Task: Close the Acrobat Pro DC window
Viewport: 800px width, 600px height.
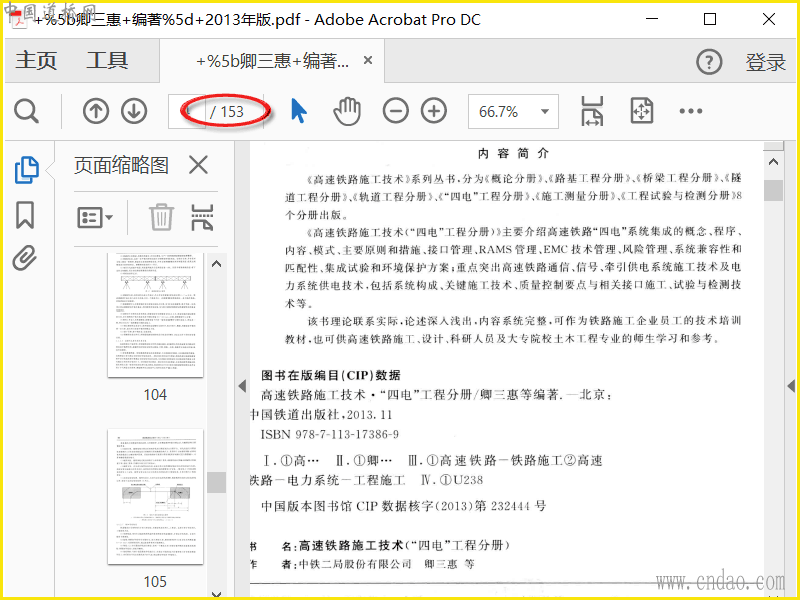Action: (769, 19)
